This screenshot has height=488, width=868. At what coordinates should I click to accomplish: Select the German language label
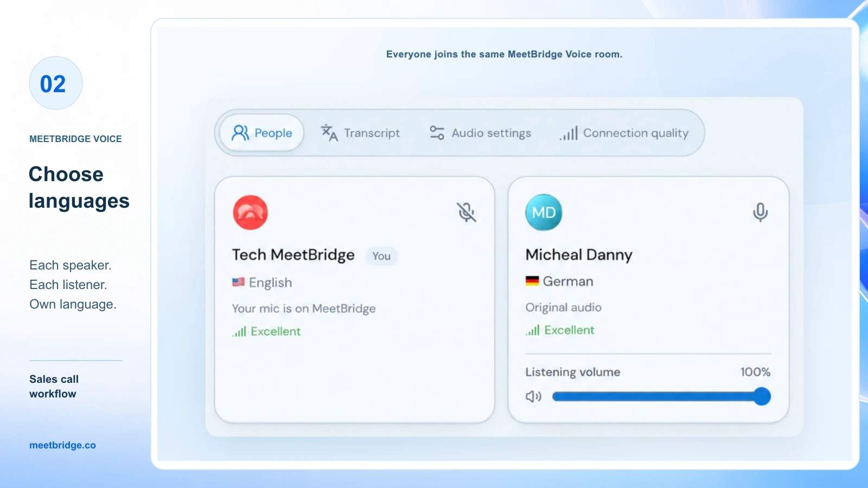click(568, 281)
